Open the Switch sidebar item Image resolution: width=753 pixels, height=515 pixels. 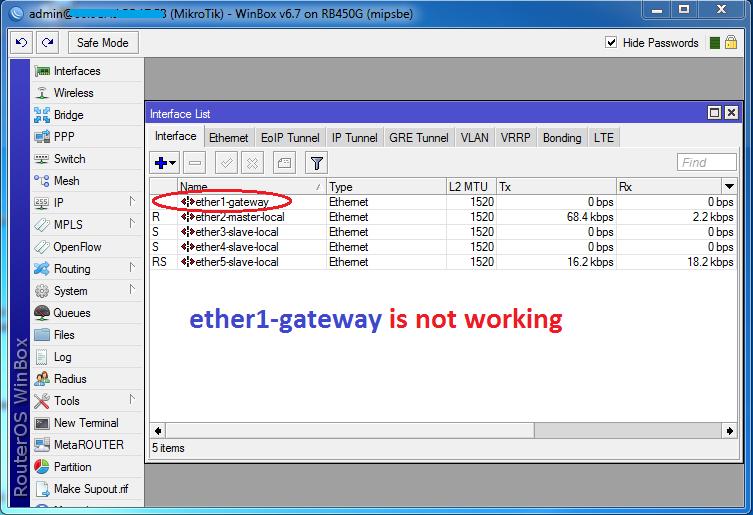click(x=87, y=159)
